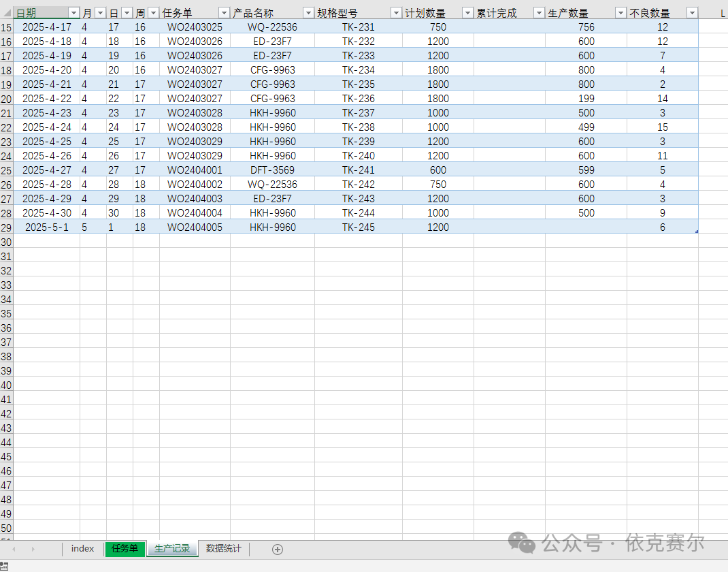Switch to the index sheet tab
Image resolution: width=728 pixels, height=572 pixels.
click(82, 549)
